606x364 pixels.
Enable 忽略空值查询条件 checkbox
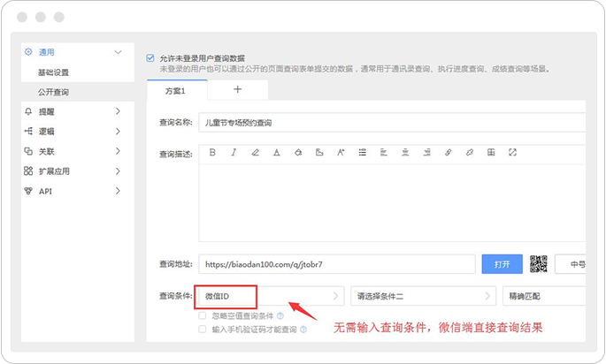click(203, 315)
